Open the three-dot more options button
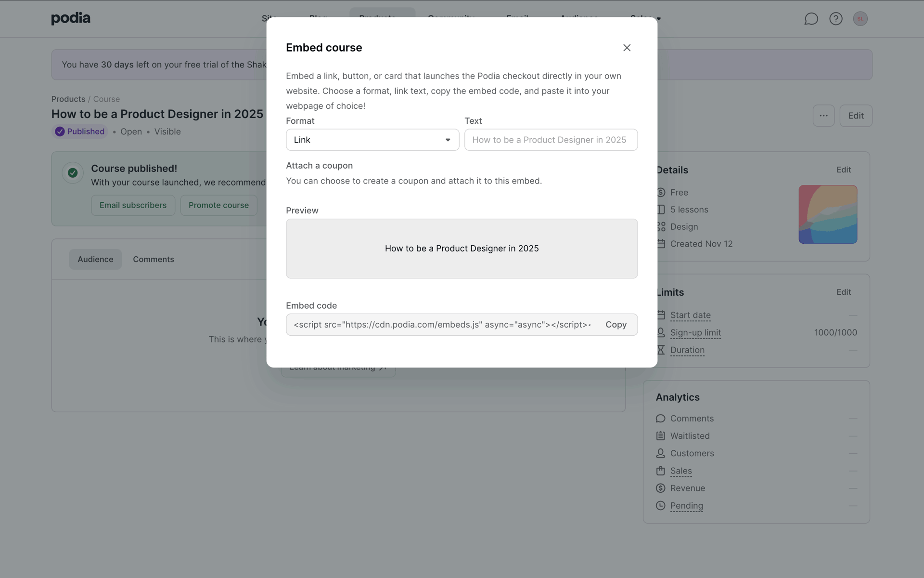 pyautogui.click(x=823, y=116)
